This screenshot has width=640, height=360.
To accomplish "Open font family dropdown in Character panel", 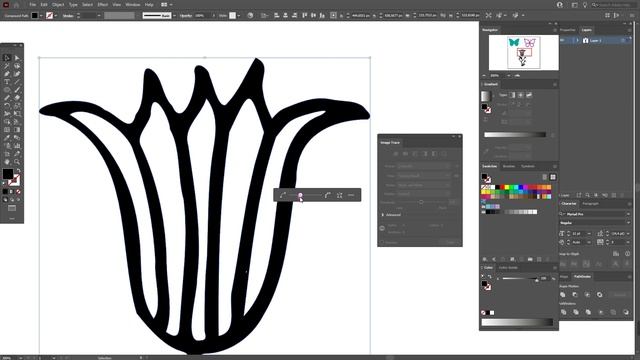I will pyautogui.click(x=628, y=214).
